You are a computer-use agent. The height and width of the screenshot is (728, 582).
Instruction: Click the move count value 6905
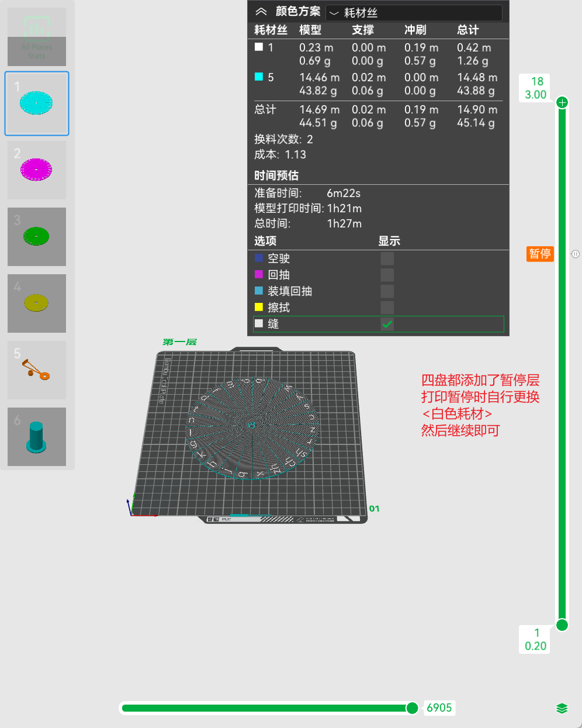coord(439,708)
